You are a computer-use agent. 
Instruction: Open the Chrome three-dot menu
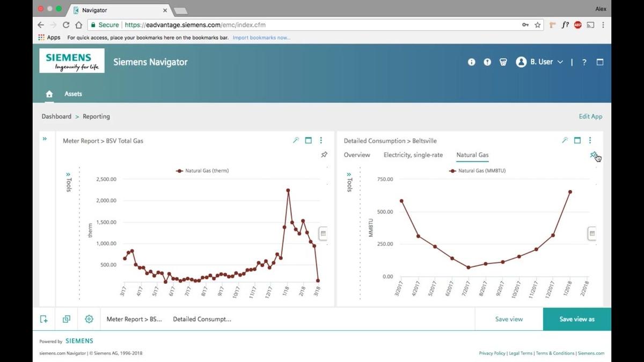point(603,25)
